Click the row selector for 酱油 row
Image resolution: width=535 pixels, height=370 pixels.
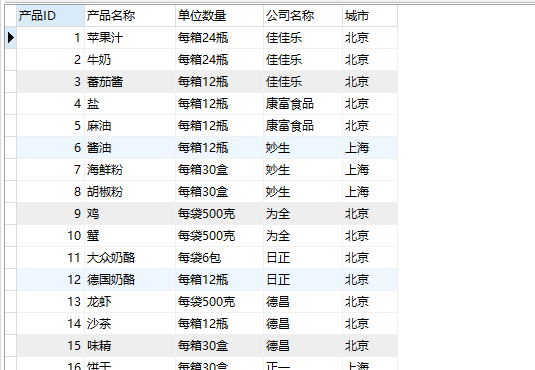point(11,148)
